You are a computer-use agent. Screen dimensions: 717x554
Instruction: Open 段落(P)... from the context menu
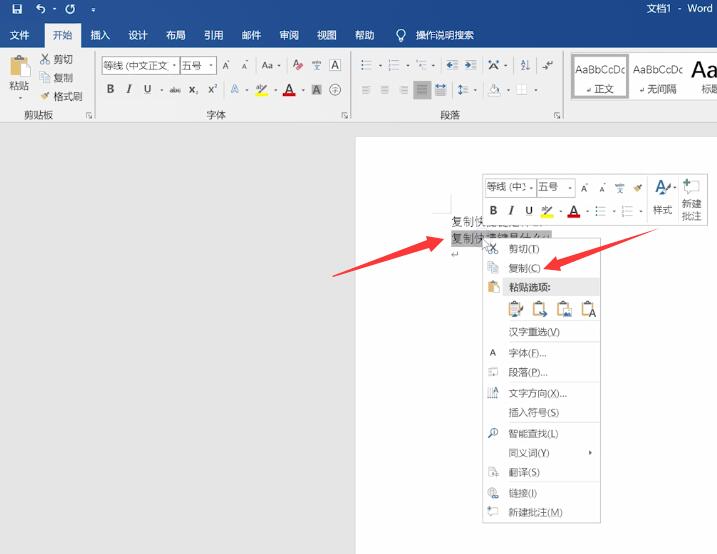tap(542, 373)
